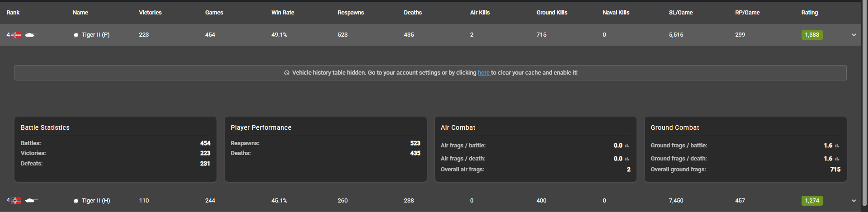
Task: Click the vehicle icon next to Tiger II (P) name
Action: pos(76,35)
